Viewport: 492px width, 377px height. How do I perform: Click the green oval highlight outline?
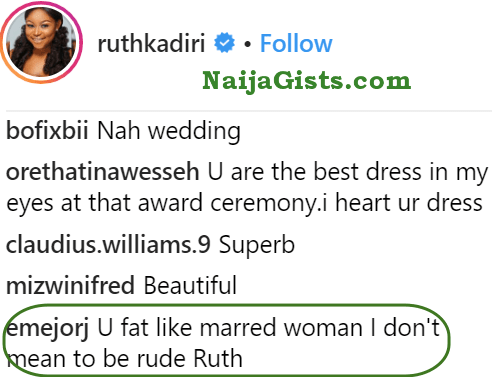pos(227,340)
